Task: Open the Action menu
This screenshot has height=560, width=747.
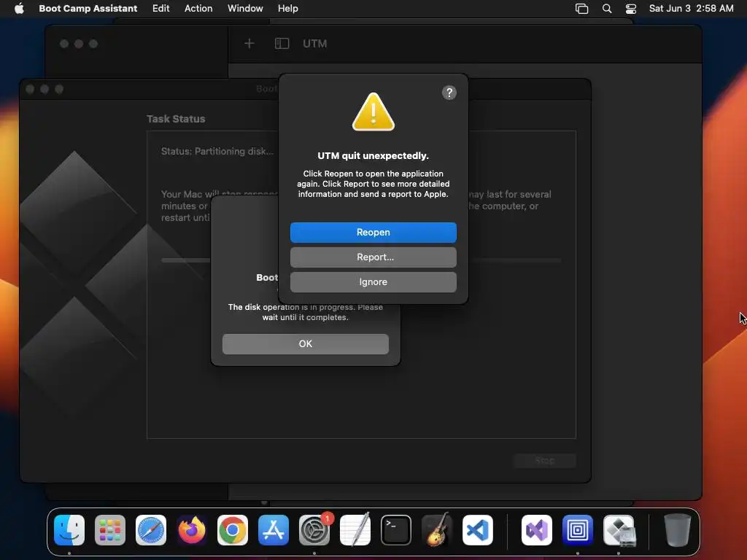Action: [198, 9]
